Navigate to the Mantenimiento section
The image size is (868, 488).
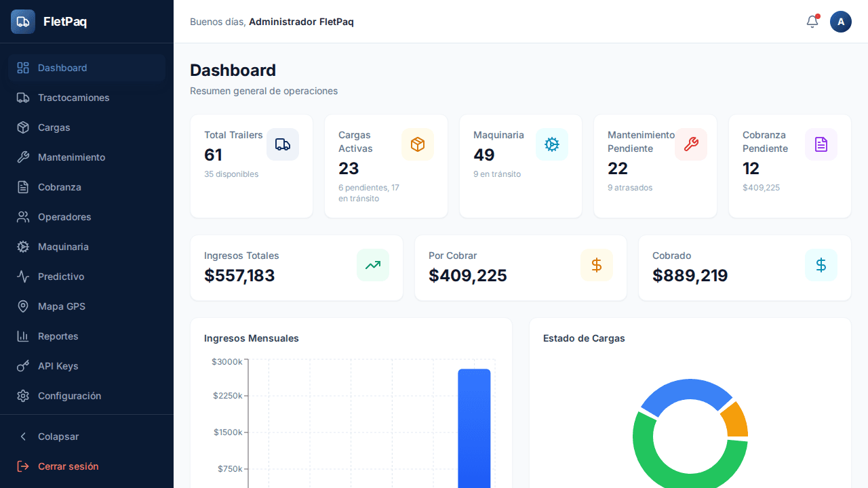[87, 157]
